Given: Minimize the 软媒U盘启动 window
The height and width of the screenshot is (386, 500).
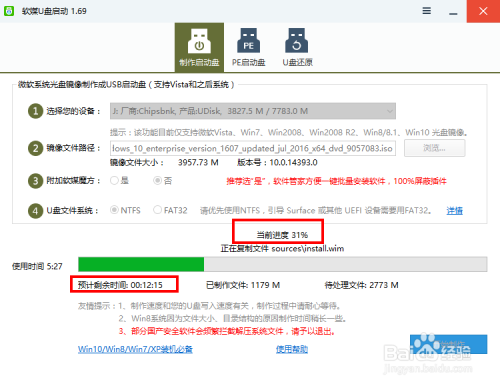Looking at the screenshot, I should click(x=453, y=13).
